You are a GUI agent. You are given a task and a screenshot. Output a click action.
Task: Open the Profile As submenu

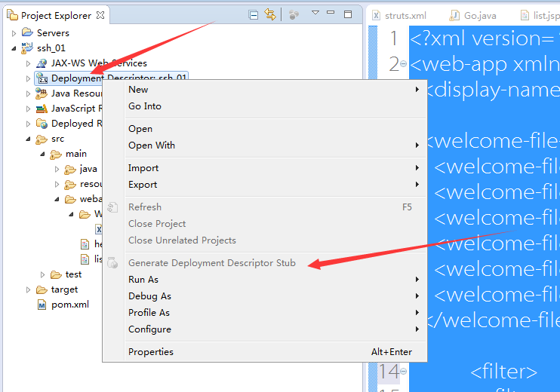coord(275,313)
